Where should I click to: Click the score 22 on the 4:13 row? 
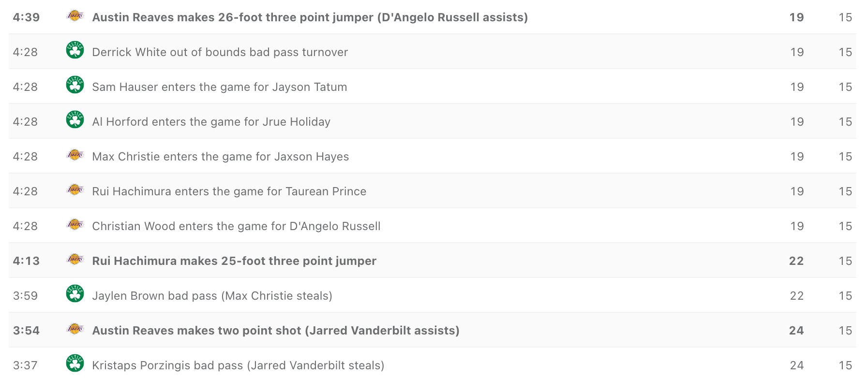[796, 261]
